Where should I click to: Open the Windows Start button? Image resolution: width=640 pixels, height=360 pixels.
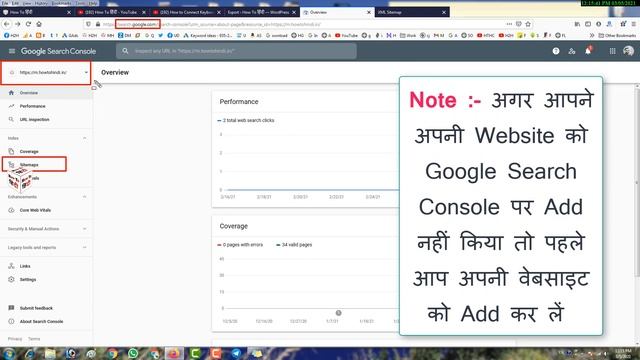(x=9, y=353)
